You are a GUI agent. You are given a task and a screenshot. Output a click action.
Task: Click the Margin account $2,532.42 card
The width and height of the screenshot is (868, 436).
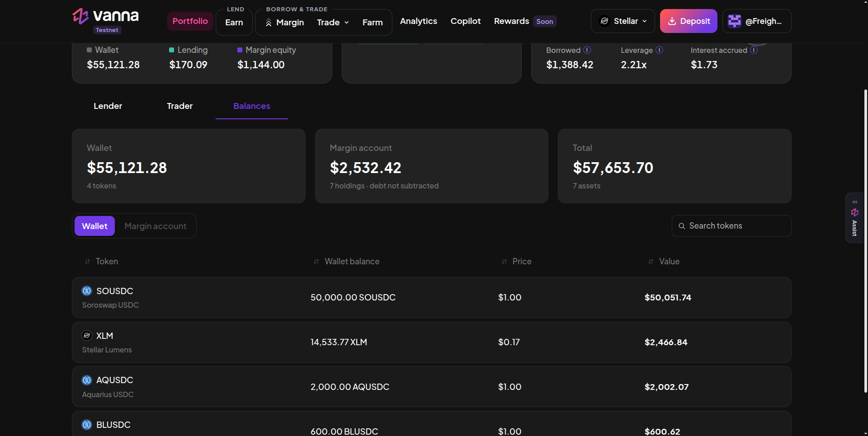(x=432, y=166)
